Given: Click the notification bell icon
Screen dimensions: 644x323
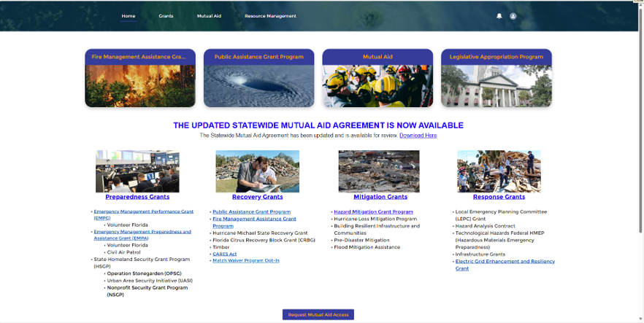Looking at the screenshot, I should [x=499, y=16].
